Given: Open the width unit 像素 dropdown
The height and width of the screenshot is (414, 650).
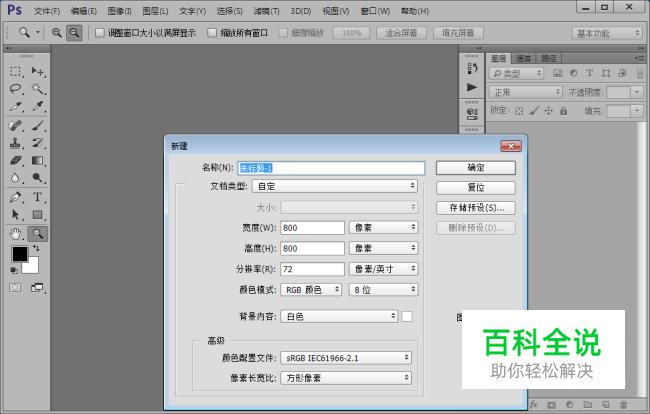Looking at the screenshot, I should [x=383, y=228].
